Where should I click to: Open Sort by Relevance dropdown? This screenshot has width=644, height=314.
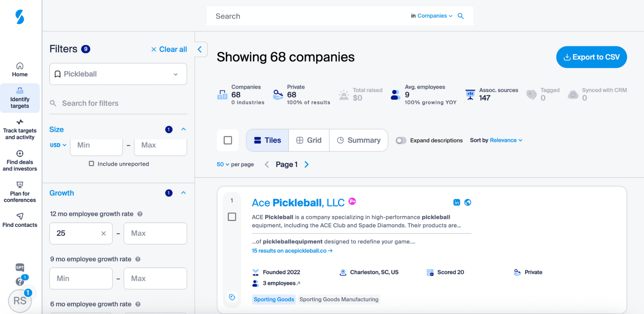(x=506, y=140)
